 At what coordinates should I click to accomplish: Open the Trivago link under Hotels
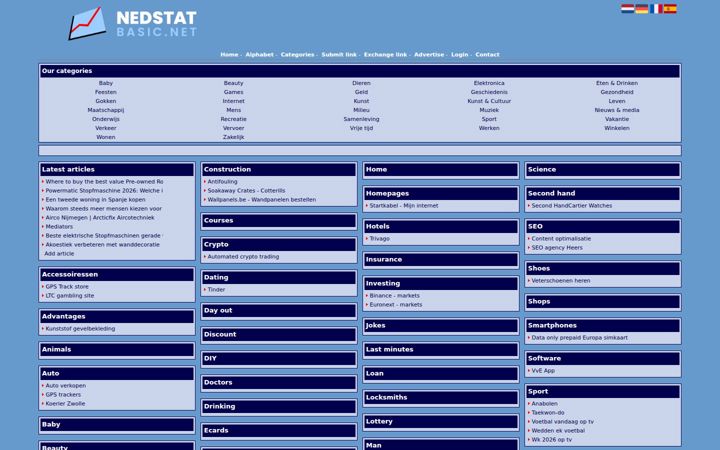click(379, 239)
